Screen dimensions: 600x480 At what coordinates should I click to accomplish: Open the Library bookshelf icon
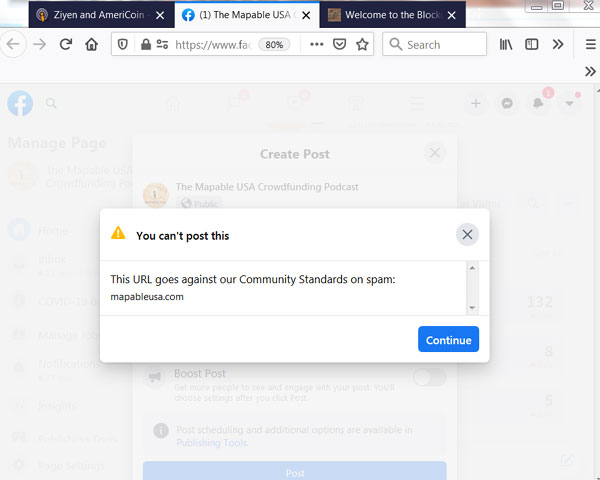(x=506, y=45)
